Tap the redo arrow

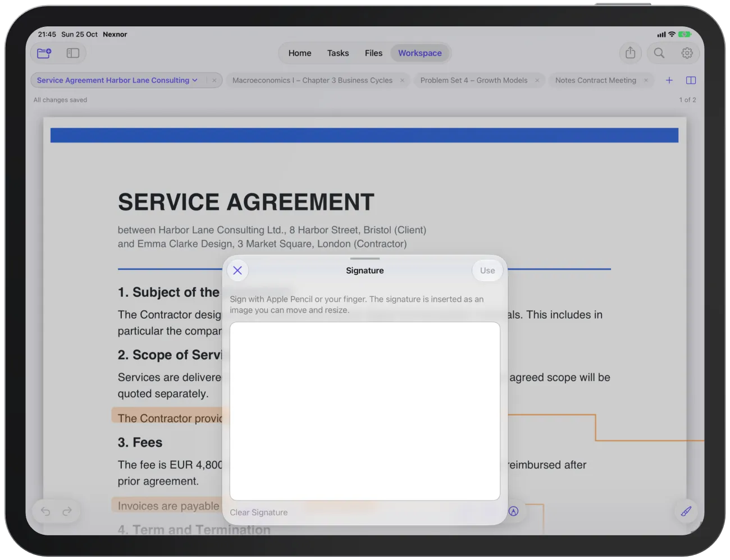67,511
